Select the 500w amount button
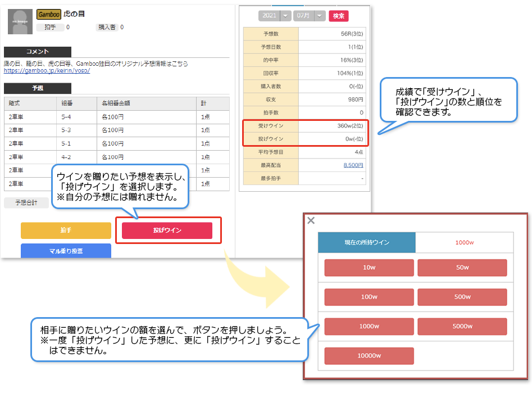 (x=462, y=297)
